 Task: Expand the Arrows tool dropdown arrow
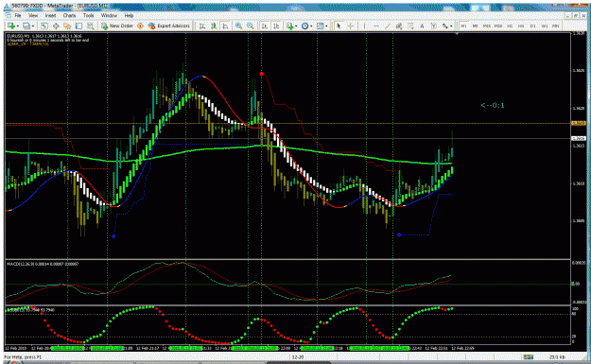[x=451, y=26]
